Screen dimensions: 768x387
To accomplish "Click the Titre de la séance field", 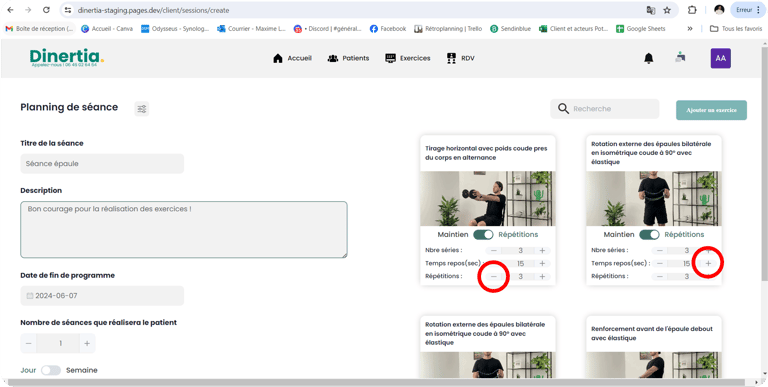I will tap(102, 164).
